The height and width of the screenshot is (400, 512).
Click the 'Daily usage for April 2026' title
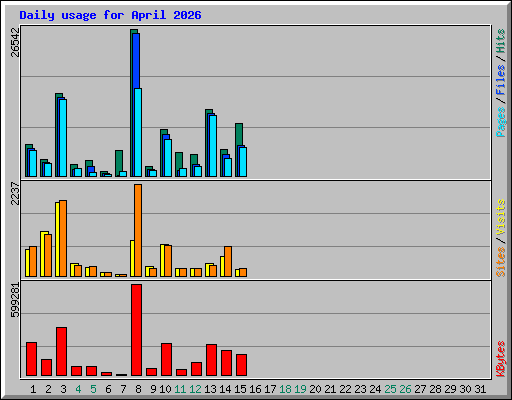[110, 15]
